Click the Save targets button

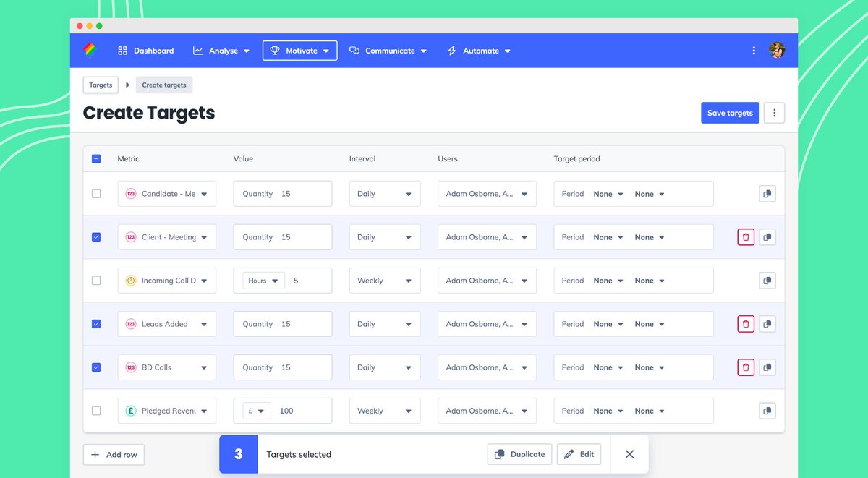(x=730, y=113)
